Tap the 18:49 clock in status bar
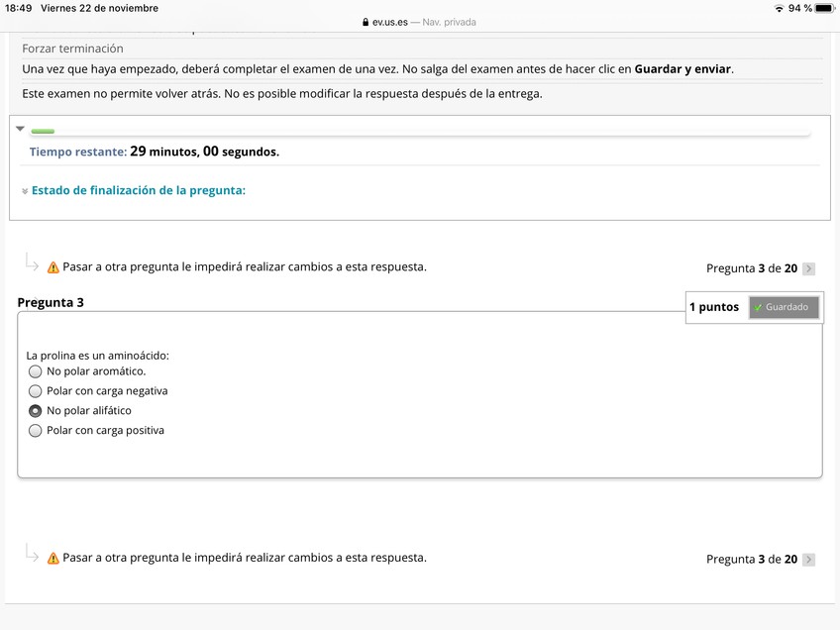840x630 pixels. [x=19, y=8]
